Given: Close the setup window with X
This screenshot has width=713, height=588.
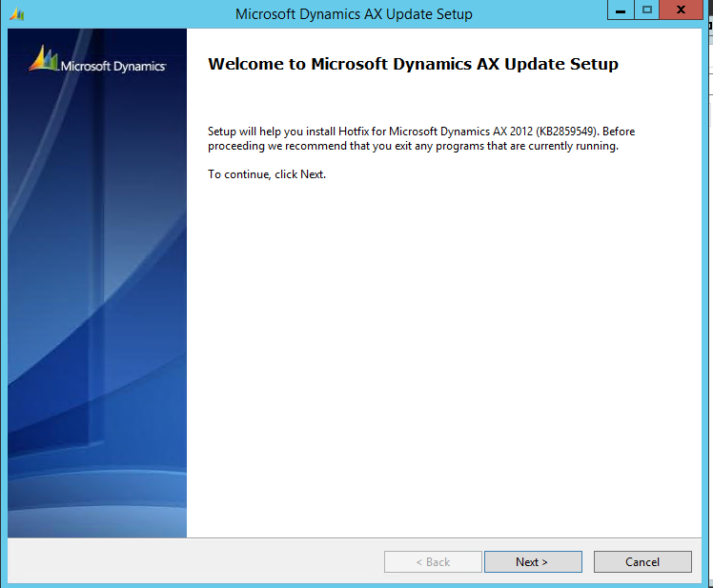Looking at the screenshot, I should pos(681,10).
